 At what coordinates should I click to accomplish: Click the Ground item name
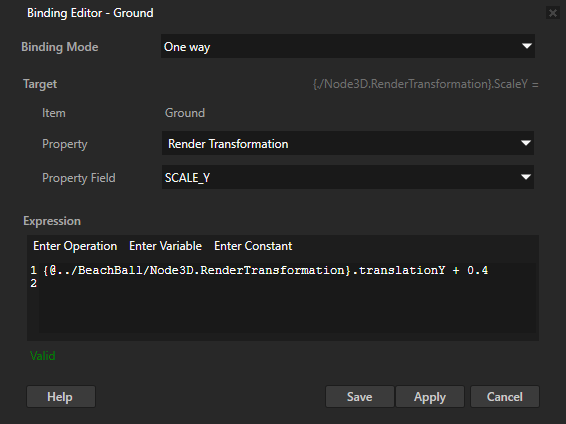click(x=185, y=113)
